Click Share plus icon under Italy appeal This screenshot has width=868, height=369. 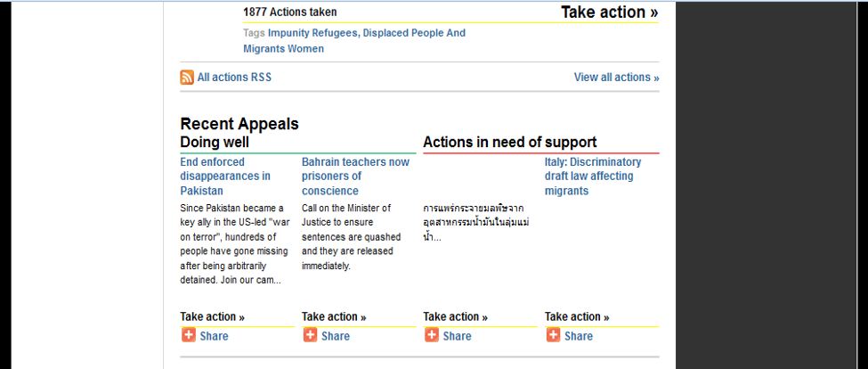[x=554, y=335]
